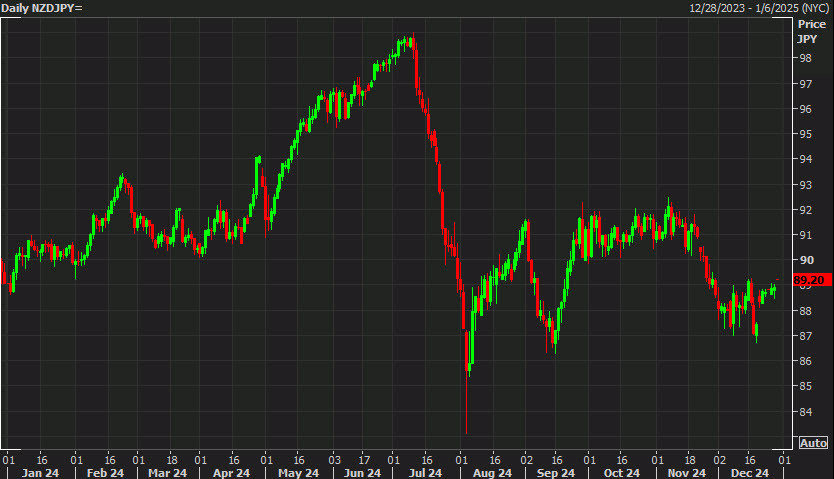
Task: Select the Oct 24 month label
Action: (x=621, y=472)
